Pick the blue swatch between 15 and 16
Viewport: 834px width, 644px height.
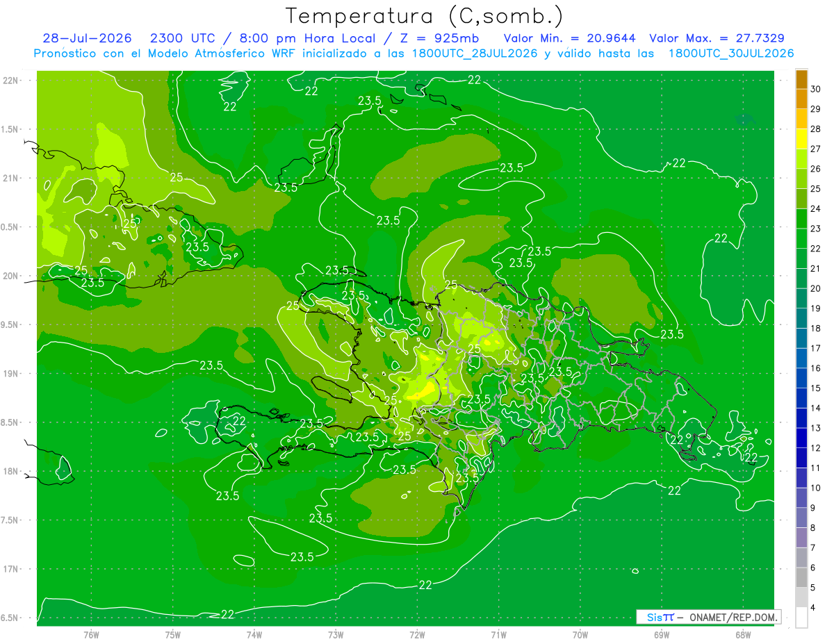(801, 378)
